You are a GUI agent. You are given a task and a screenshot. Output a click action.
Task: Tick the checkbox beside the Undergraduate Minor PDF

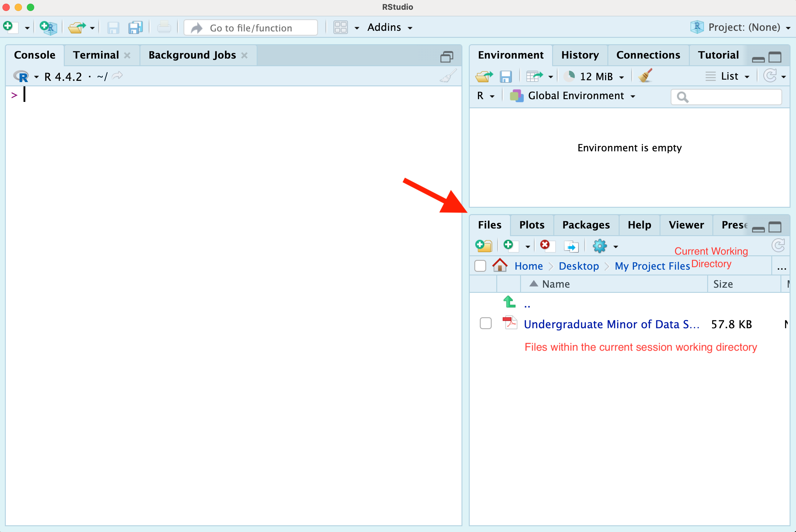click(486, 323)
